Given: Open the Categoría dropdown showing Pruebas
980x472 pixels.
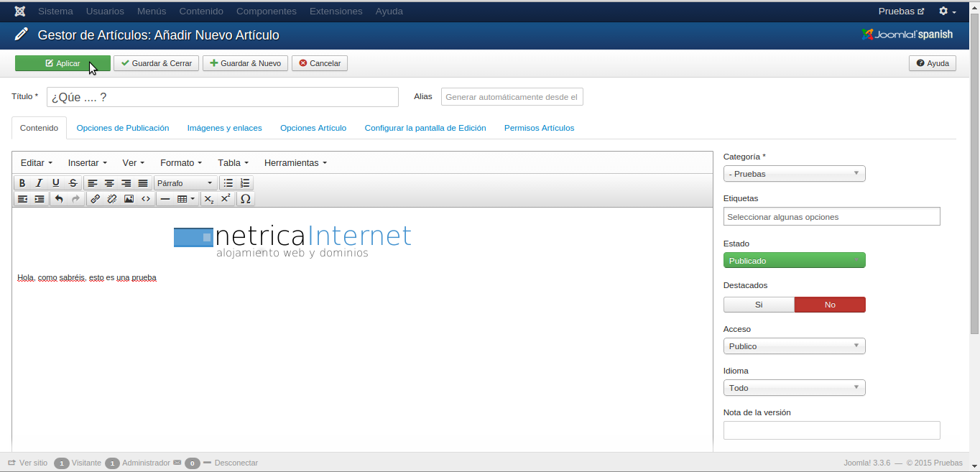Looking at the screenshot, I should tap(794, 174).
